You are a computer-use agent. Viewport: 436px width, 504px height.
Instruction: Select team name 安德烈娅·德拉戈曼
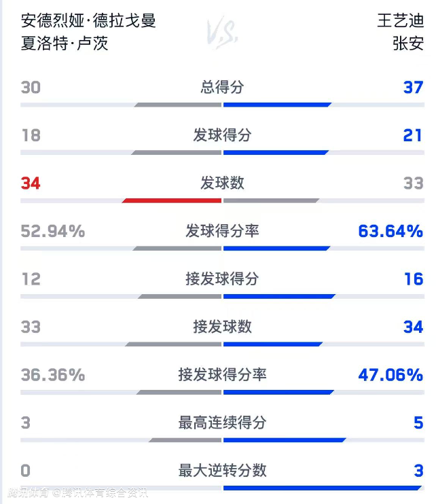pos(88,20)
